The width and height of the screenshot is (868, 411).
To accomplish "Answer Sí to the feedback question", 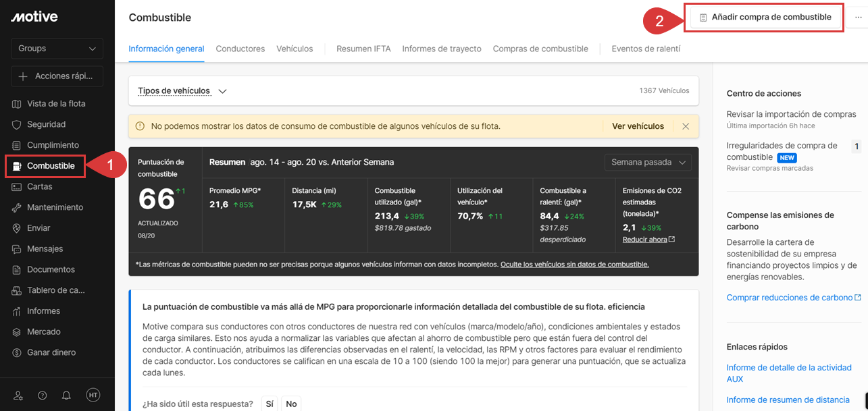I will click(270, 404).
